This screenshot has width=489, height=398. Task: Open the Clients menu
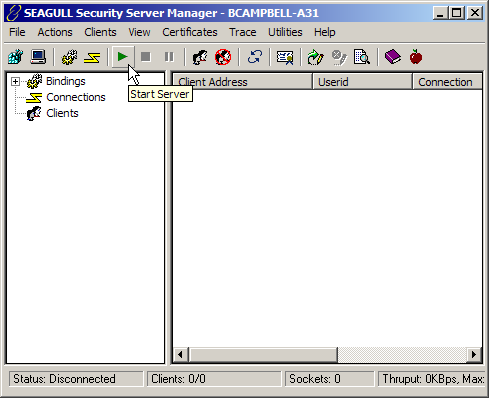coord(100,32)
